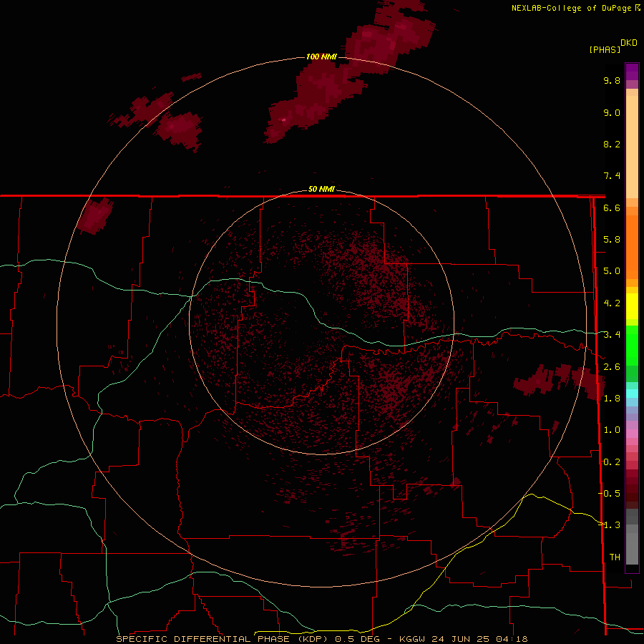Click the 3.4 scale value
The height and width of the screenshot is (644, 644).
tap(612, 335)
